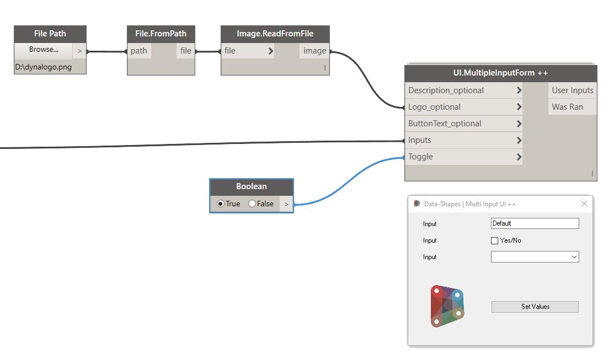Select the Was Ran output port

pyautogui.click(x=568, y=107)
